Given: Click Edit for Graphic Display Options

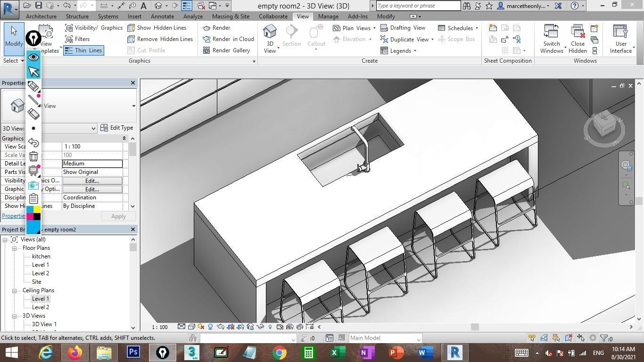Looking at the screenshot, I should tap(92, 189).
